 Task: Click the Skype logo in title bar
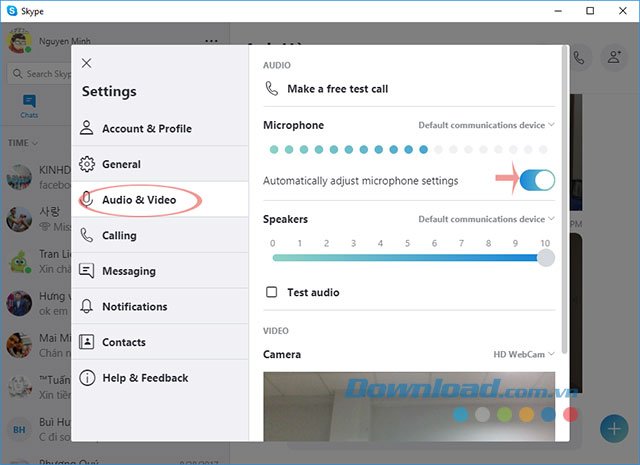(12, 11)
